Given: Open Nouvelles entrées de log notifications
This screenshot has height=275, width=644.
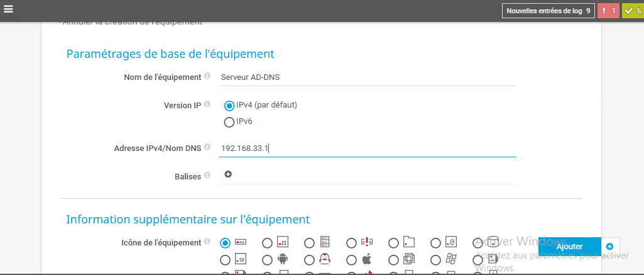Looking at the screenshot, I should pyautogui.click(x=548, y=11).
